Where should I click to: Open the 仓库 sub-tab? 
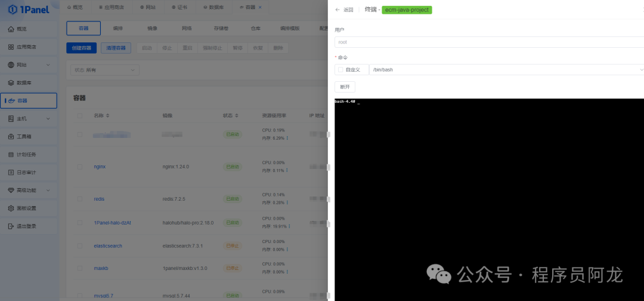point(255,29)
